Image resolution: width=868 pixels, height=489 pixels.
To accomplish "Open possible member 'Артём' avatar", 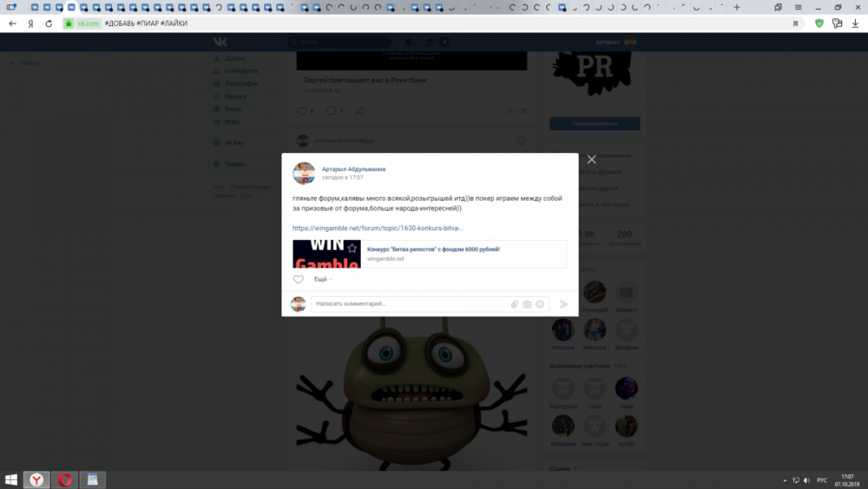I will tap(626, 426).
